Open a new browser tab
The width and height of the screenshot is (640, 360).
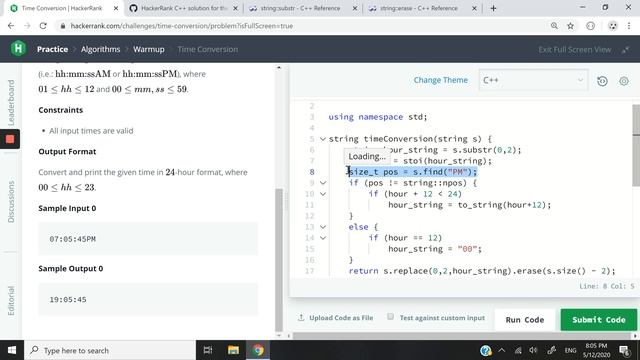click(493, 8)
